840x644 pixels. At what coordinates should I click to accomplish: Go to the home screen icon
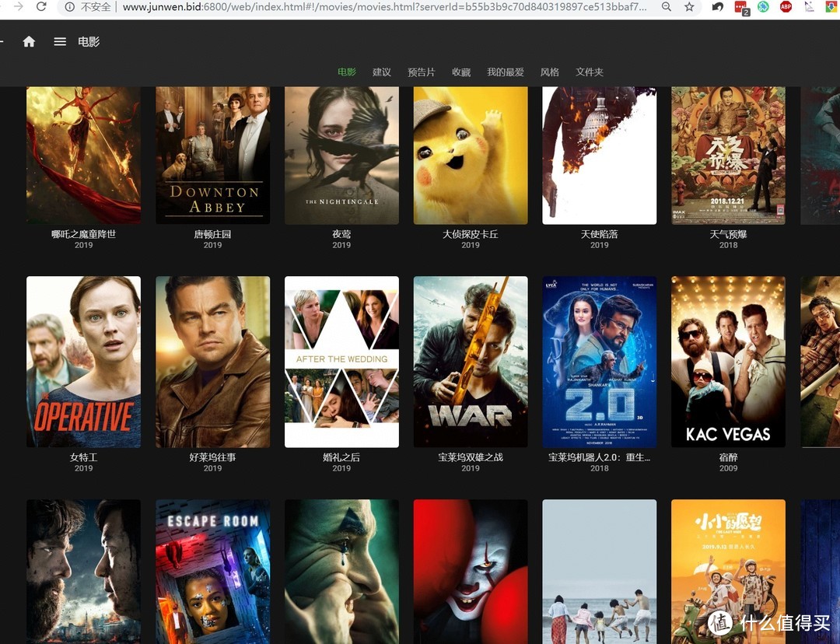click(x=29, y=42)
